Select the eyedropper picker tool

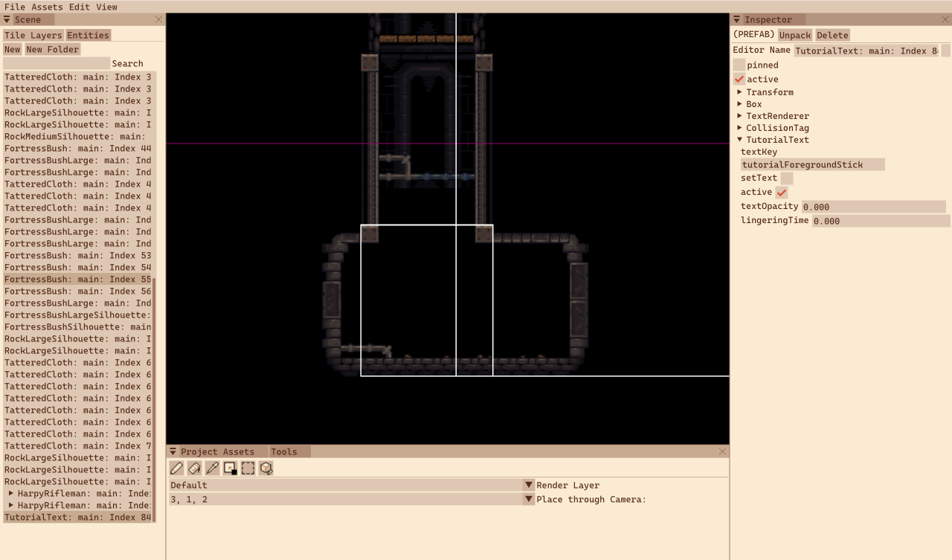pos(212,468)
